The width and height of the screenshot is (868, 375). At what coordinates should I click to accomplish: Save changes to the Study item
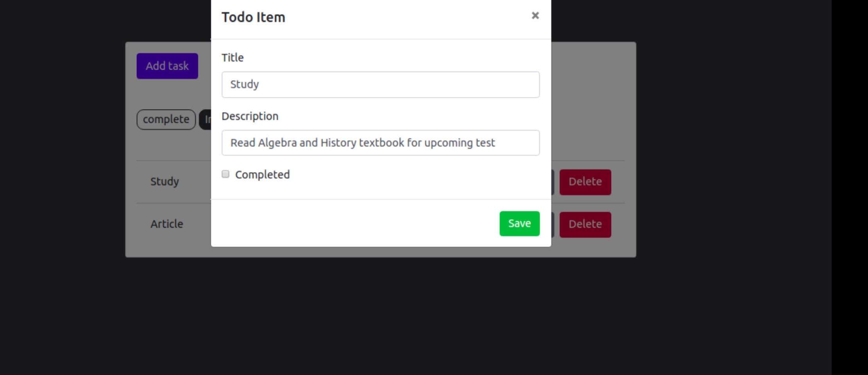(519, 223)
